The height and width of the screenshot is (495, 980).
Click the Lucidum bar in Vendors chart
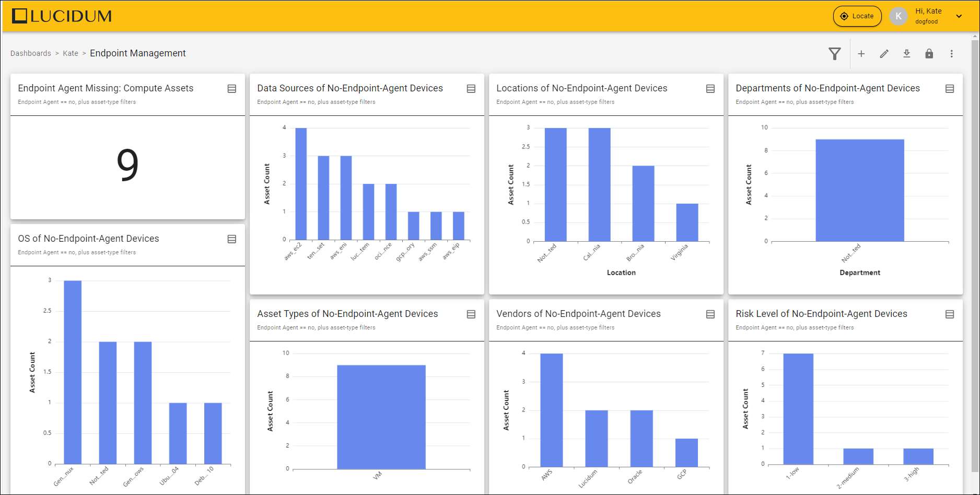[597, 439]
